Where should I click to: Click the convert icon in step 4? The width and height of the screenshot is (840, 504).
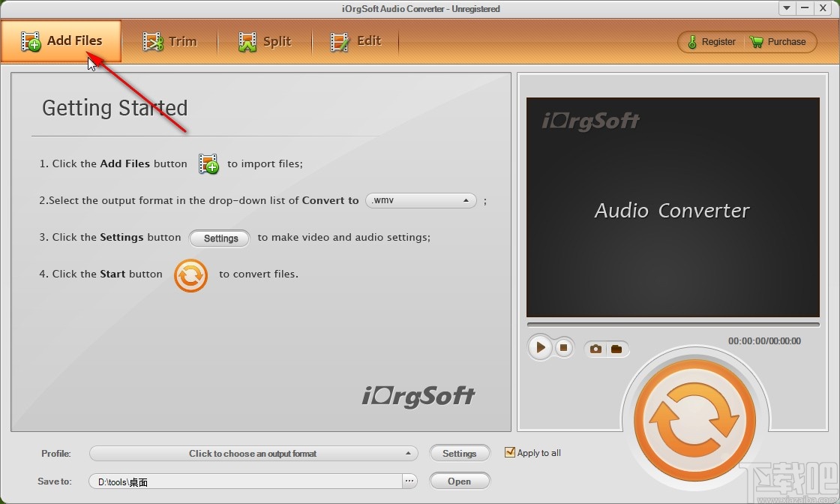click(x=190, y=276)
